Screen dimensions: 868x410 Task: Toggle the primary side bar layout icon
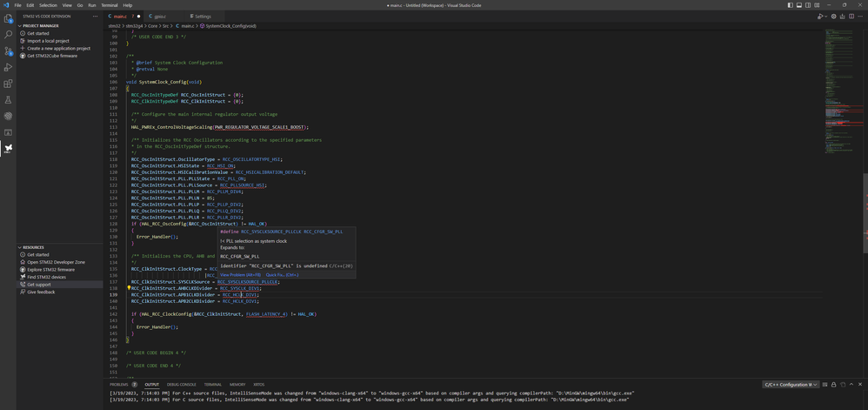click(x=790, y=5)
